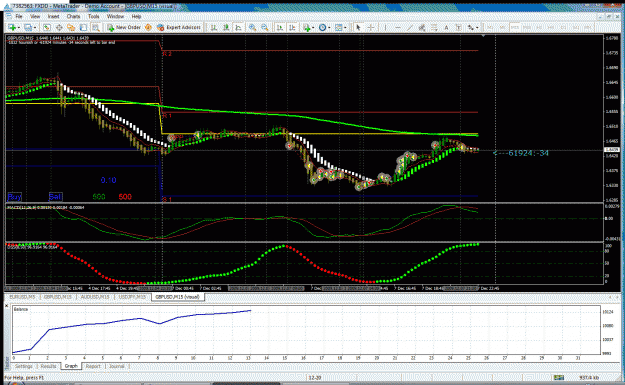Open the Insert menu
The width and height of the screenshot is (625, 385).
[53, 16]
